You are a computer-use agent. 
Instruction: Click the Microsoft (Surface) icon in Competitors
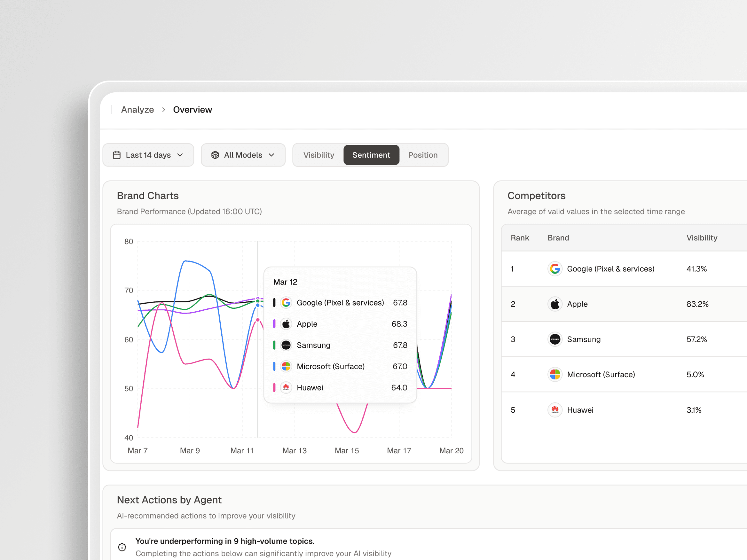click(555, 374)
